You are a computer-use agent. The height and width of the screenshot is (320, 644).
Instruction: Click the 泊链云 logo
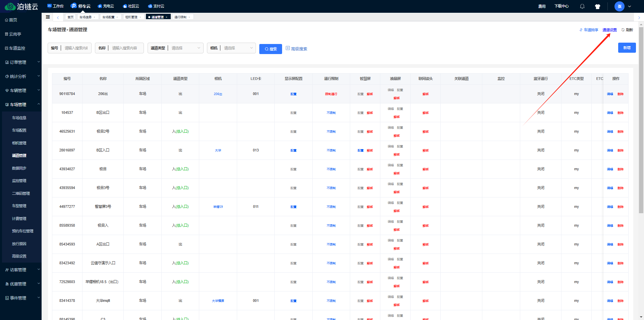point(21,6)
